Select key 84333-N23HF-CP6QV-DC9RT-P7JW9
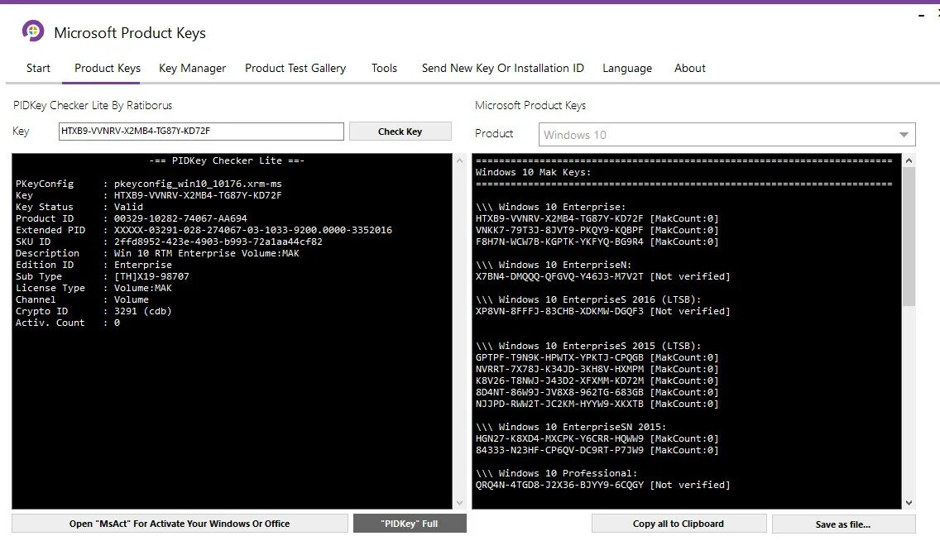Image resolution: width=940 pixels, height=560 pixels. tap(559, 450)
